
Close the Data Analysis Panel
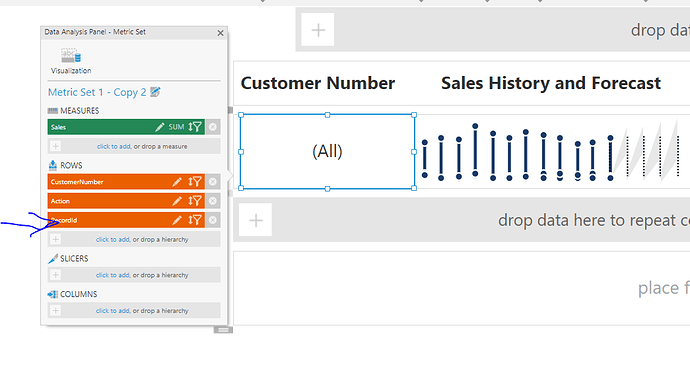pyautogui.click(x=220, y=33)
